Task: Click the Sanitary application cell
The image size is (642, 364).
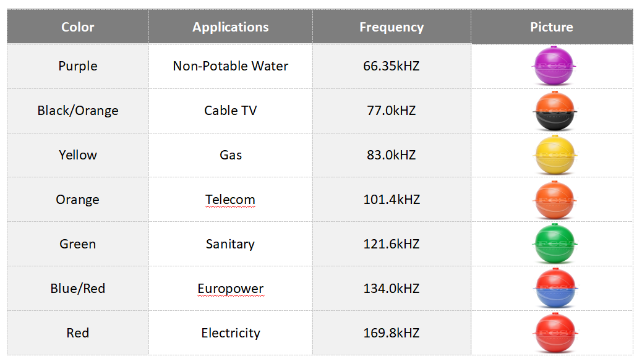Action: coord(230,244)
